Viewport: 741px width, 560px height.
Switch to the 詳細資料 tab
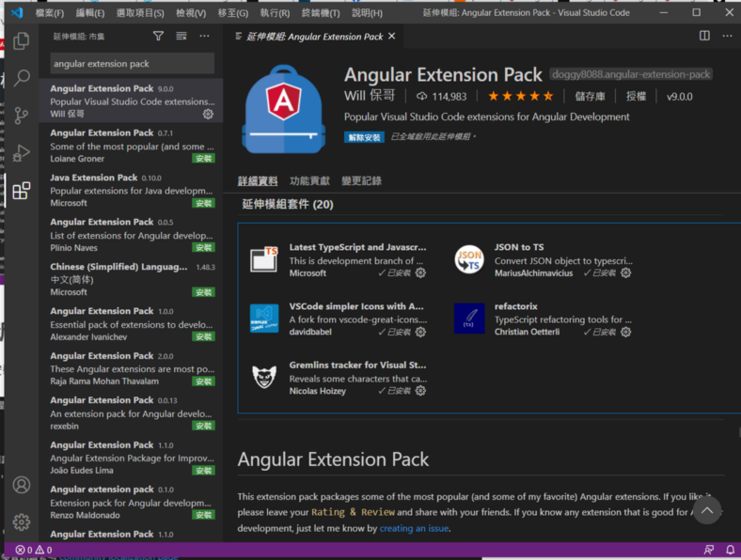coord(258,180)
